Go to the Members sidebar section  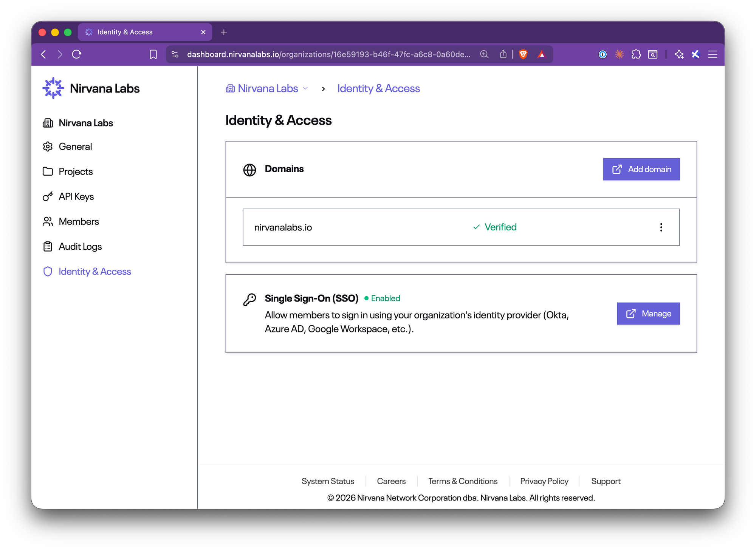(x=79, y=221)
